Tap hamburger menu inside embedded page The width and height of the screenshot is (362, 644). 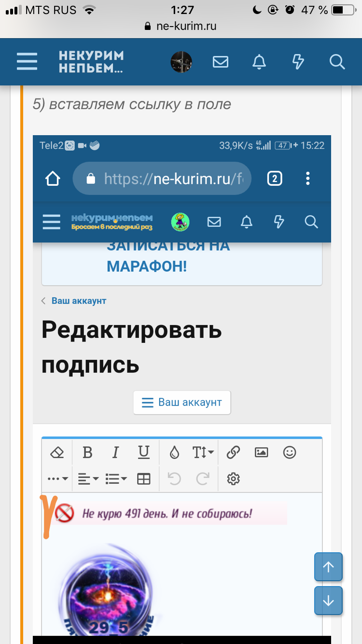[x=52, y=222]
